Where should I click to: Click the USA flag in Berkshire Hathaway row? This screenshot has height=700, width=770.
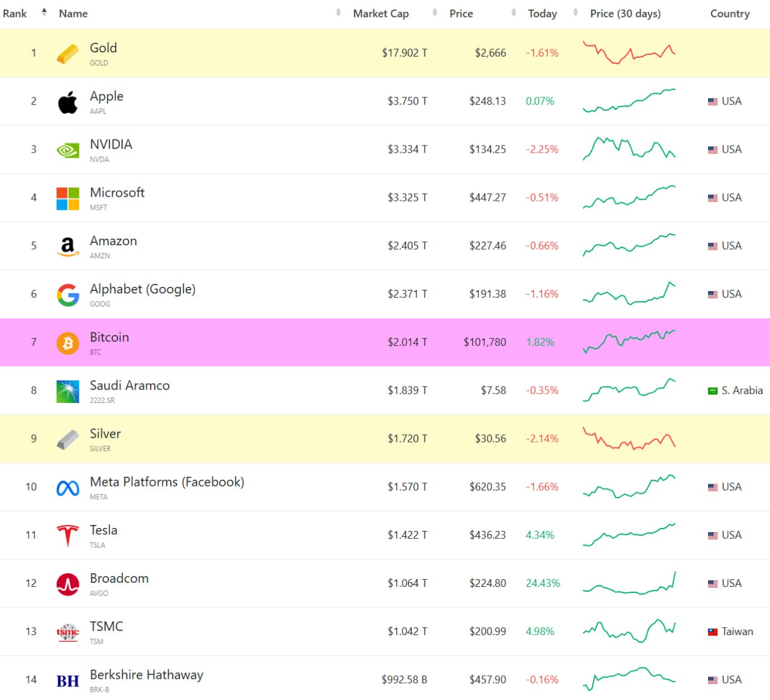point(713,680)
